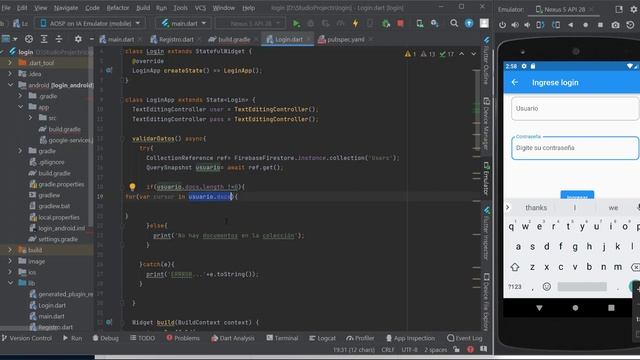Open the Dart Analysis tool window

point(233,338)
